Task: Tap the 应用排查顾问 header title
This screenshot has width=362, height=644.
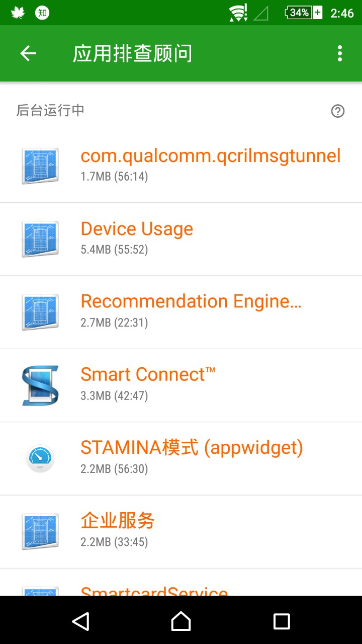Action: pos(132,53)
